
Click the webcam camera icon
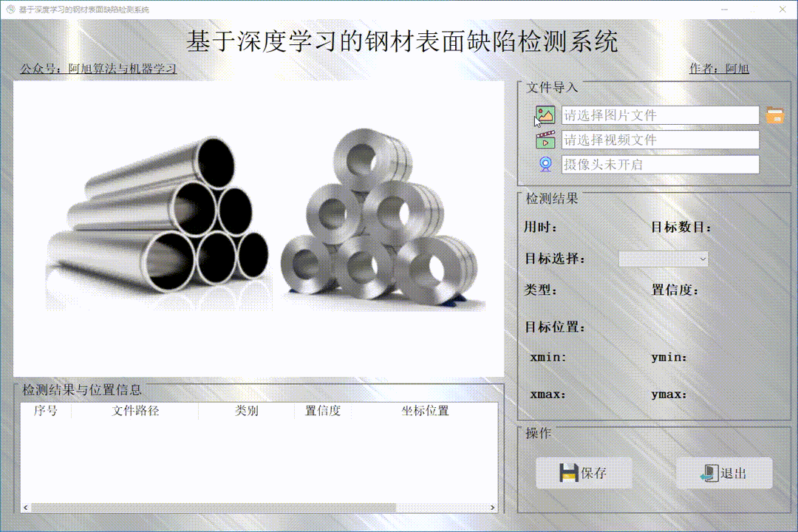[x=545, y=164]
